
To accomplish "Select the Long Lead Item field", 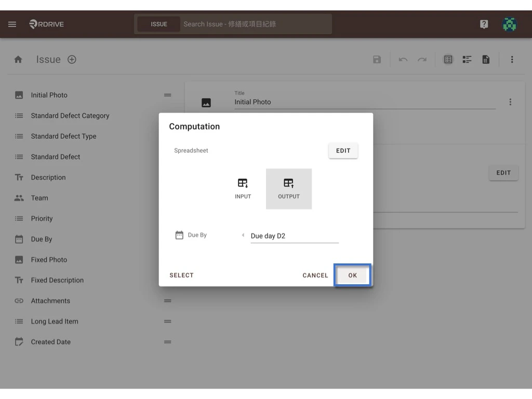I will click(55, 321).
